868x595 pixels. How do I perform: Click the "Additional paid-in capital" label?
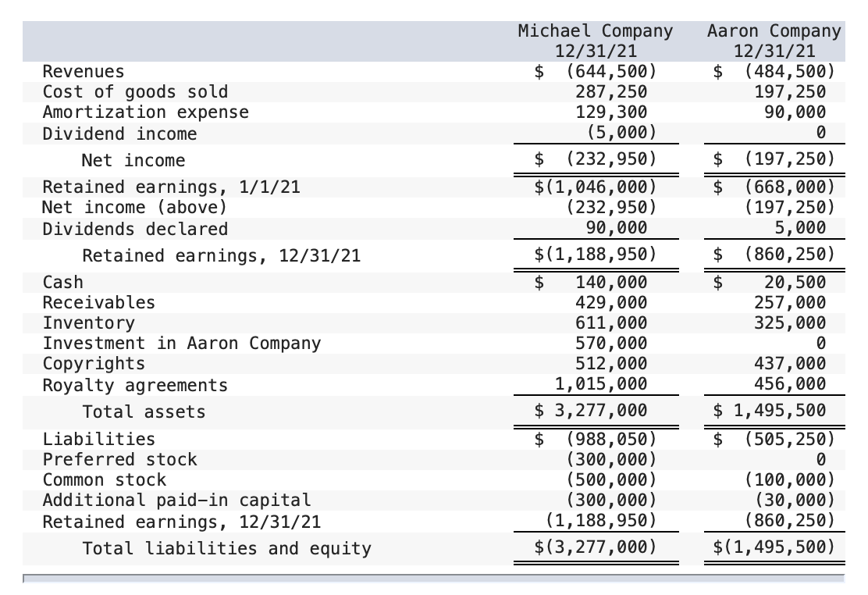tap(176, 501)
